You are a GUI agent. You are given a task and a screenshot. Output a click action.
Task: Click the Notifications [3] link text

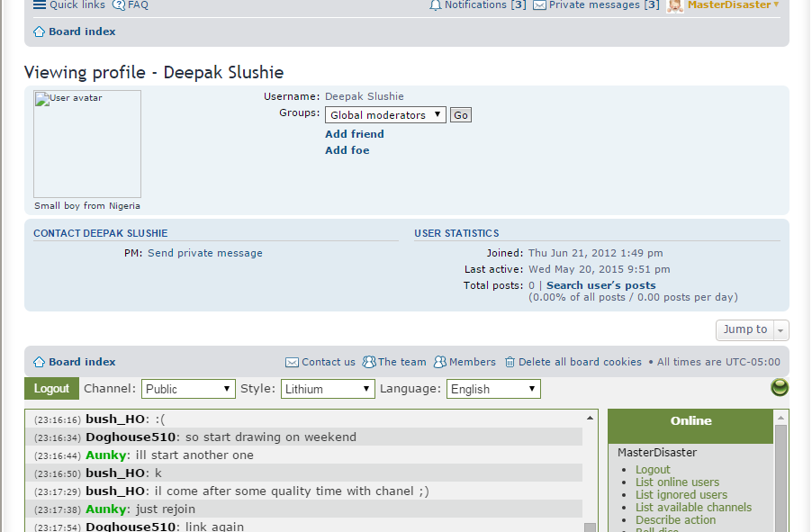point(485,5)
